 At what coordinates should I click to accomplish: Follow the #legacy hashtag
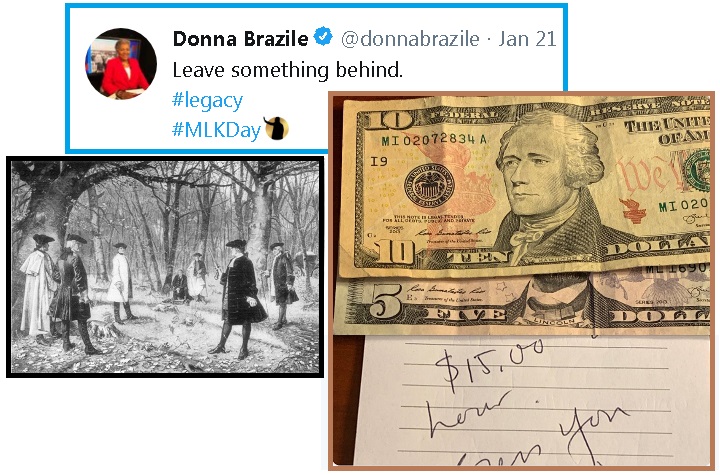208,101
